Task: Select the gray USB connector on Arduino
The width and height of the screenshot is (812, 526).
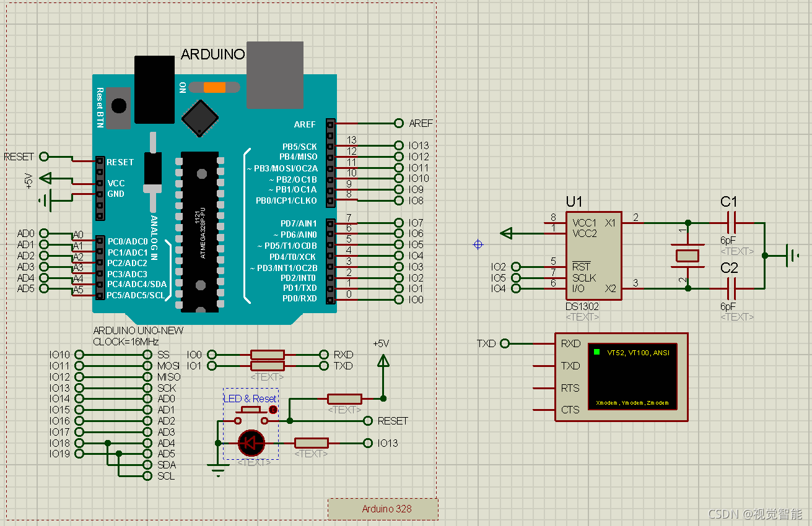Action: pyautogui.click(x=274, y=75)
